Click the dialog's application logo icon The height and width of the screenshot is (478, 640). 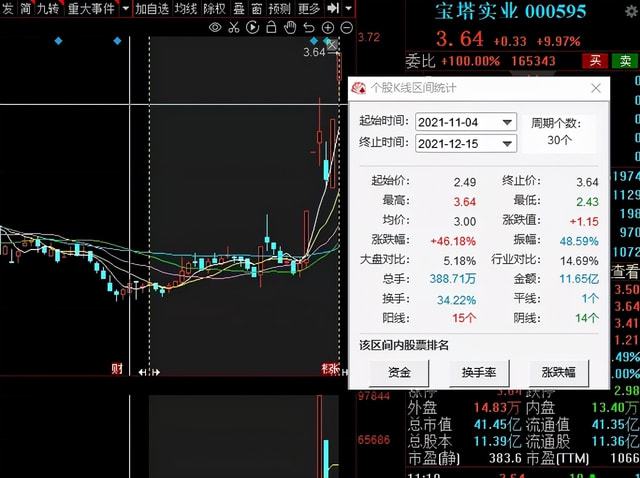click(358, 88)
